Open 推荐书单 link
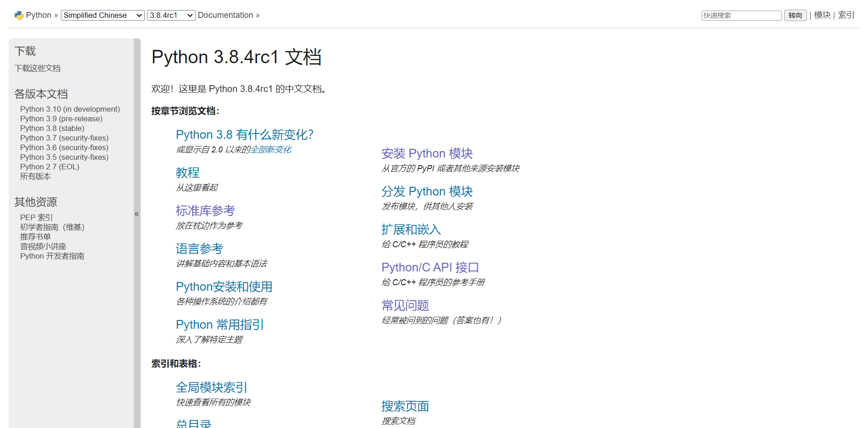 click(x=35, y=237)
